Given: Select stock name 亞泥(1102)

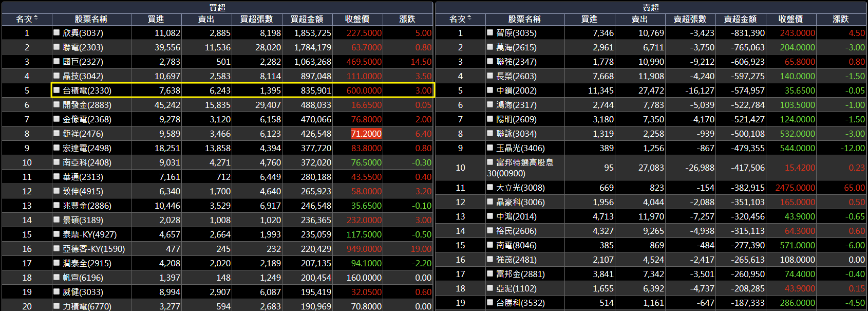Looking at the screenshot, I should tap(516, 289).
